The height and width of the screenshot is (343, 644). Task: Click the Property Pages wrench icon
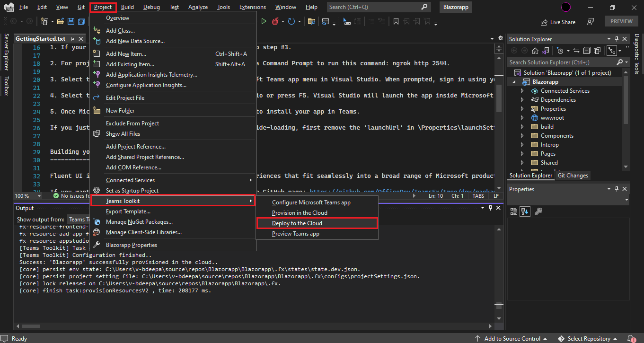click(x=538, y=211)
